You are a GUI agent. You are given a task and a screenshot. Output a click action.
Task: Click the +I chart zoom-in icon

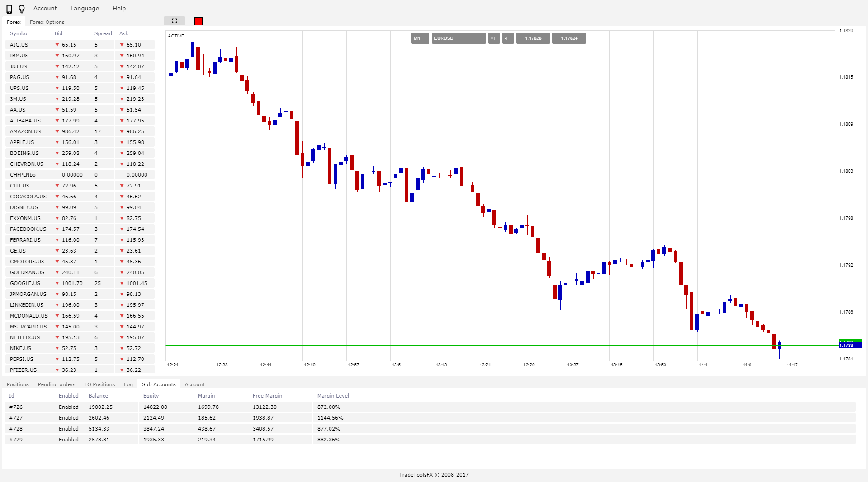tap(493, 38)
